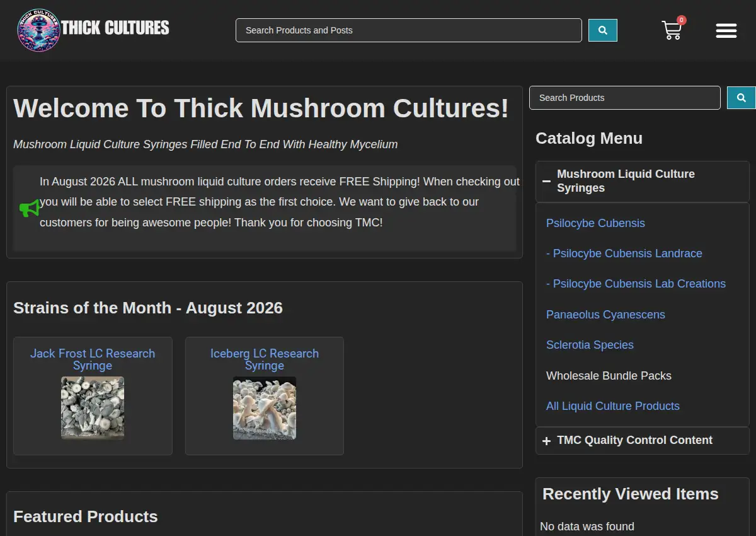Viewport: 756px width, 536px height.
Task: Click the THICK CULTURES site title text
Action: [115, 28]
